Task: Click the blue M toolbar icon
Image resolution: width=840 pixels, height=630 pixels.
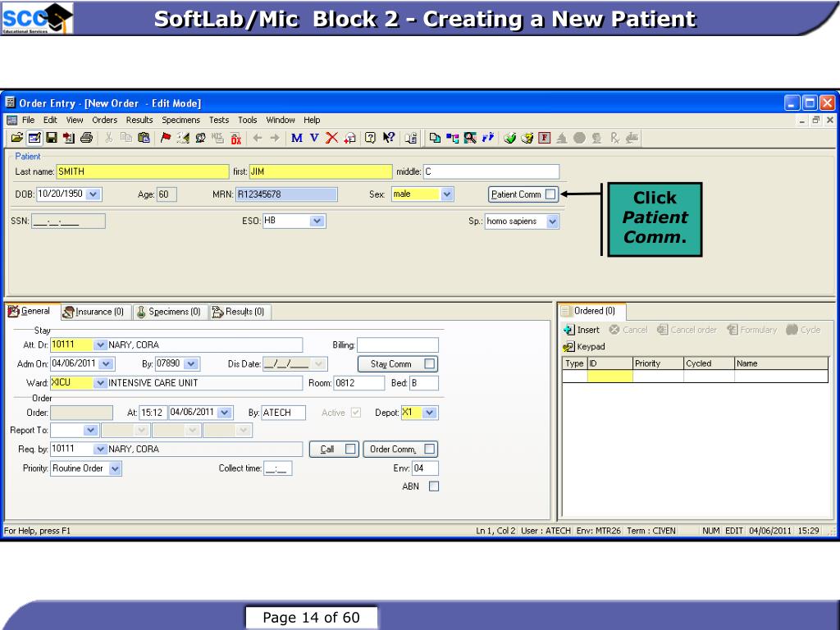Action: tap(297, 138)
